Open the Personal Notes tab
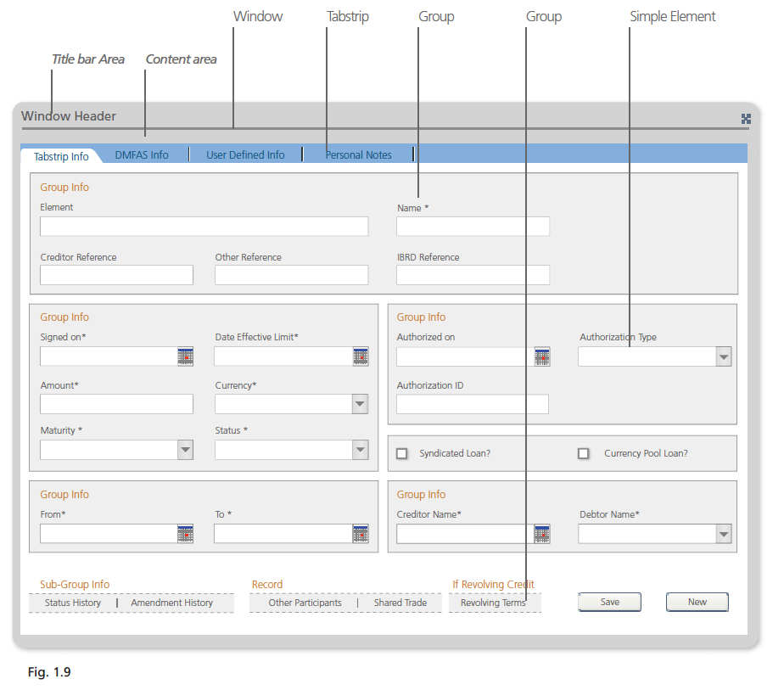Image resolution: width=784 pixels, height=690 pixels. [x=359, y=155]
